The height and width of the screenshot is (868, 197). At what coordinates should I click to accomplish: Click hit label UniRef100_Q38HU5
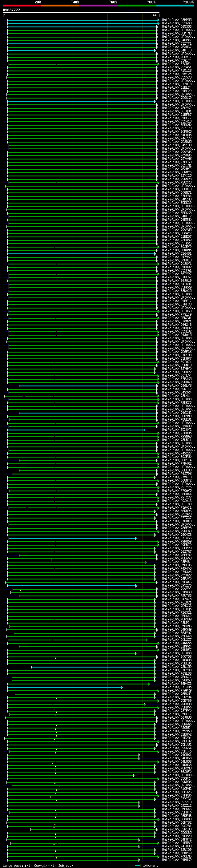pyautogui.click(x=177, y=433)
